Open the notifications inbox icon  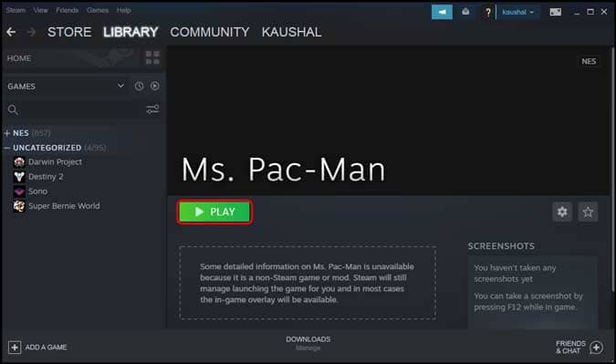point(465,12)
